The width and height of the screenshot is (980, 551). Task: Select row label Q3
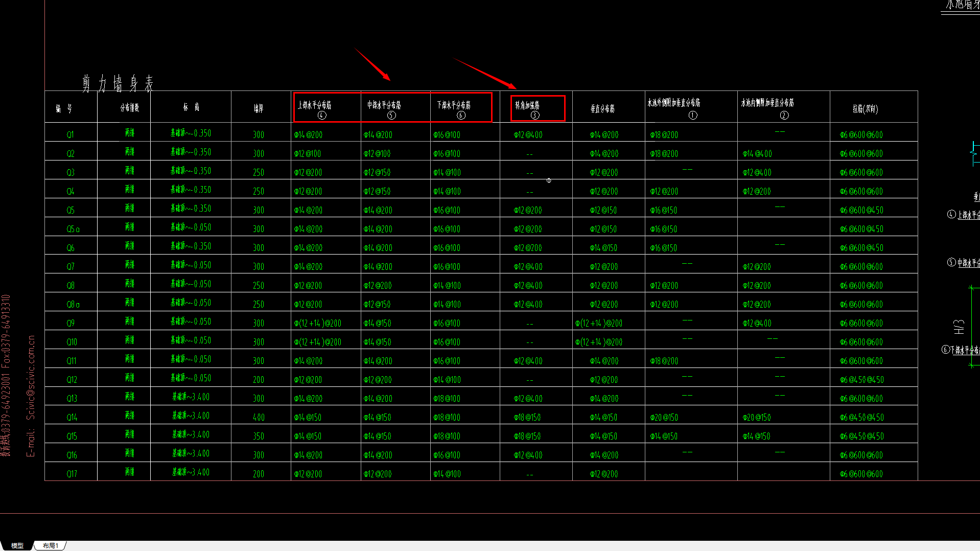pyautogui.click(x=71, y=173)
